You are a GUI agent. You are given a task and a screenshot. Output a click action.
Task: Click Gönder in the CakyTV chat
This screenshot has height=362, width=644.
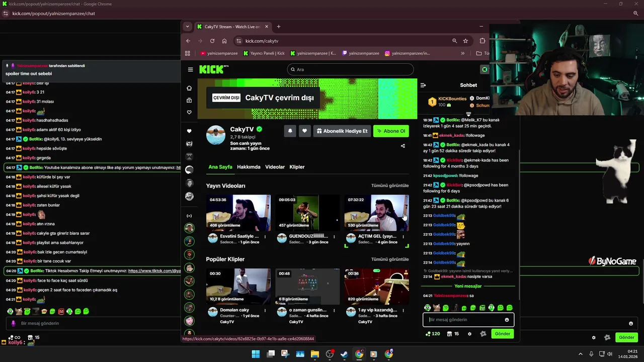pyautogui.click(x=502, y=334)
